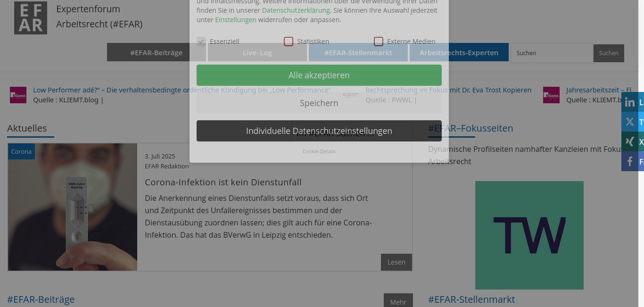Open the Low Performer adé ticker article
Image resolution: width=644 pixels, height=307 pixels.
point(182,90)
